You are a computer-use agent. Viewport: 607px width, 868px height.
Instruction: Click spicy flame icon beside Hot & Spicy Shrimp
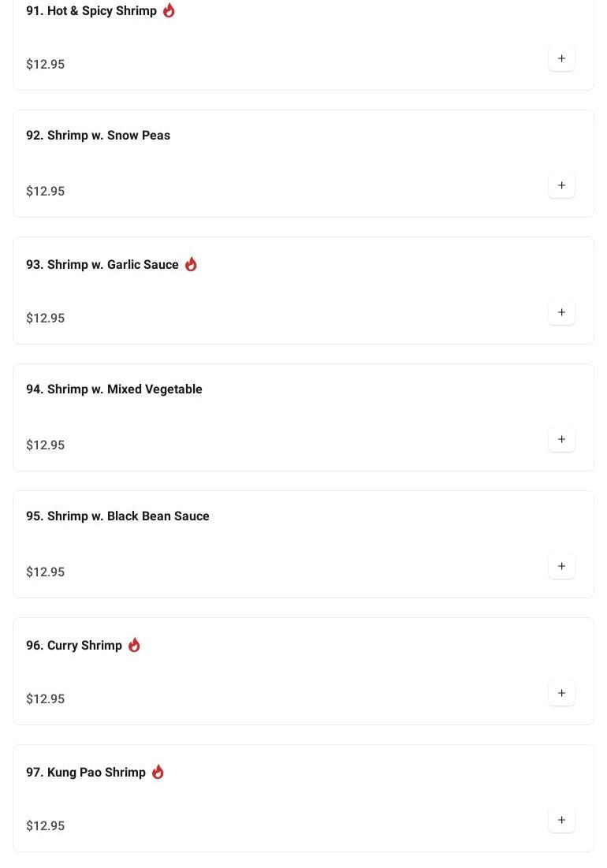point(169,10)
